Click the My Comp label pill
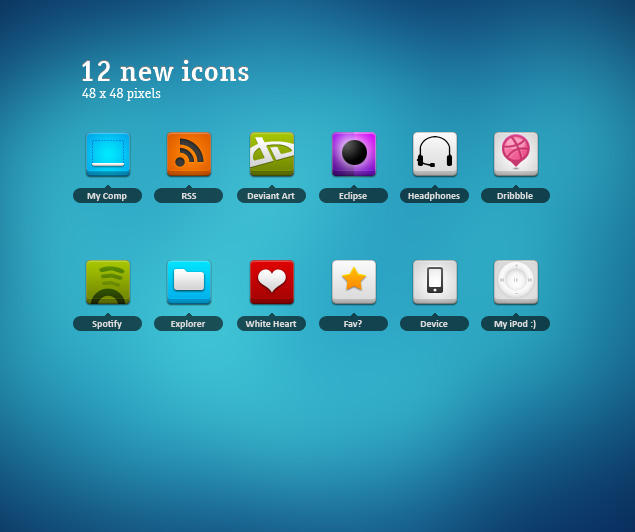 (107, 196)
